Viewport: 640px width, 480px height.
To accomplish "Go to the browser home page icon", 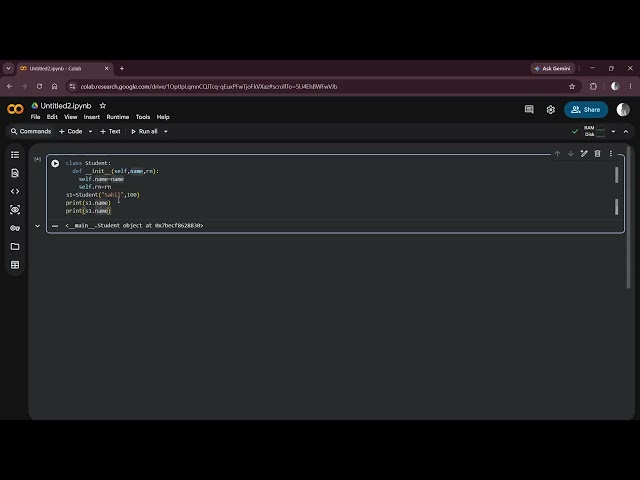I will pos(54,87).
